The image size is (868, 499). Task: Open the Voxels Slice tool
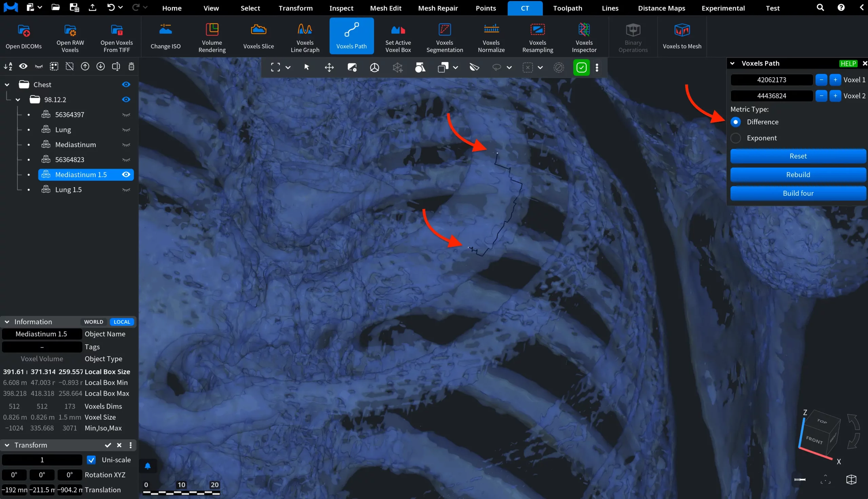point(259,36)
